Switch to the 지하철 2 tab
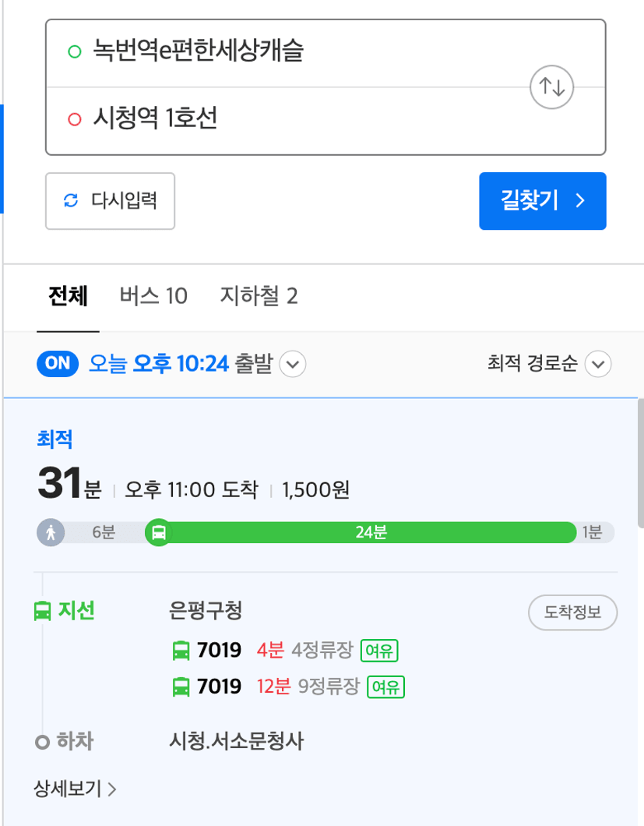The height and width of the screenshot is (826, 644). pyautogui.click(x=259, y=296)
